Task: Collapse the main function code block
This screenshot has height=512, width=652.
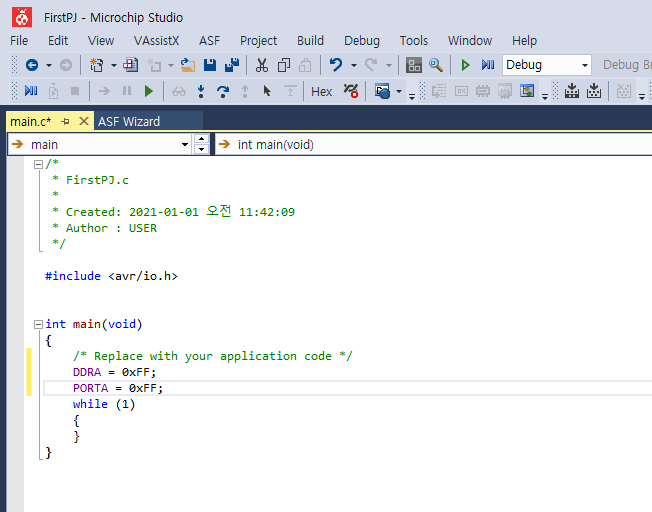Action: tap(37, 324)
